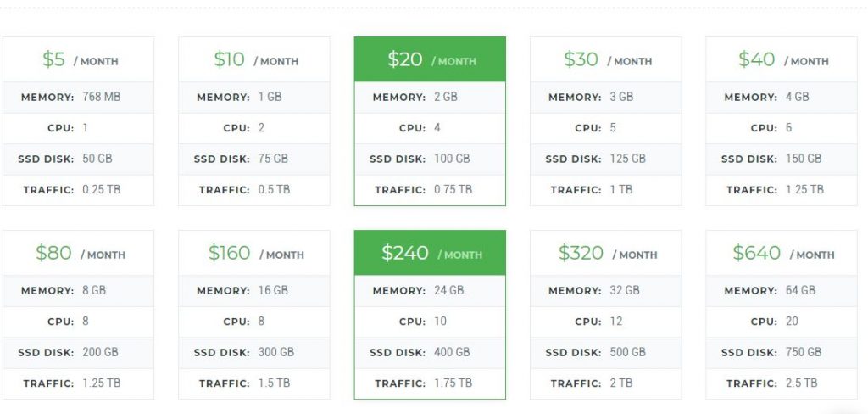
Task: Pick the $30 / month plan header
Action: [606, 60]
